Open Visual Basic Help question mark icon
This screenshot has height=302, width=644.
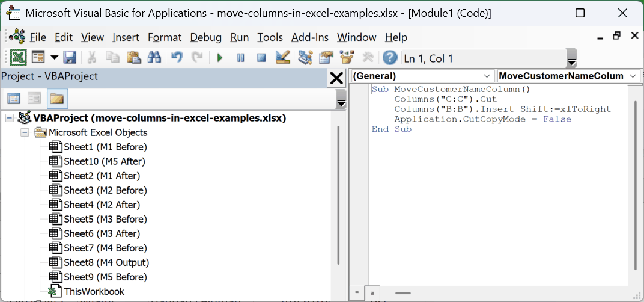[x=390, y=58]
